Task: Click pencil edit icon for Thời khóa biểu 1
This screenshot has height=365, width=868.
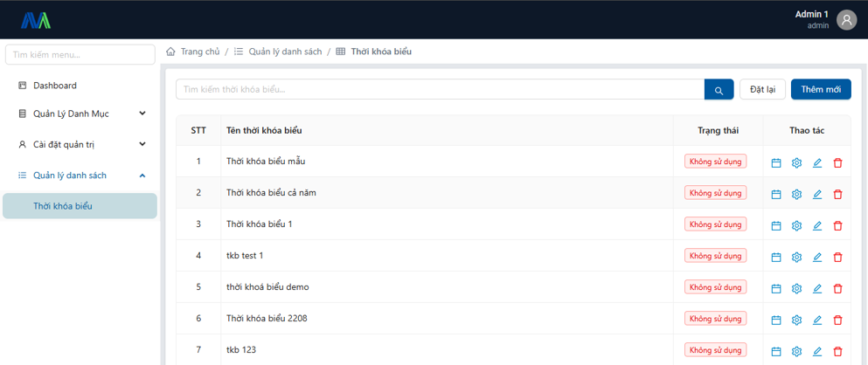Action: [x=817, y=225]
